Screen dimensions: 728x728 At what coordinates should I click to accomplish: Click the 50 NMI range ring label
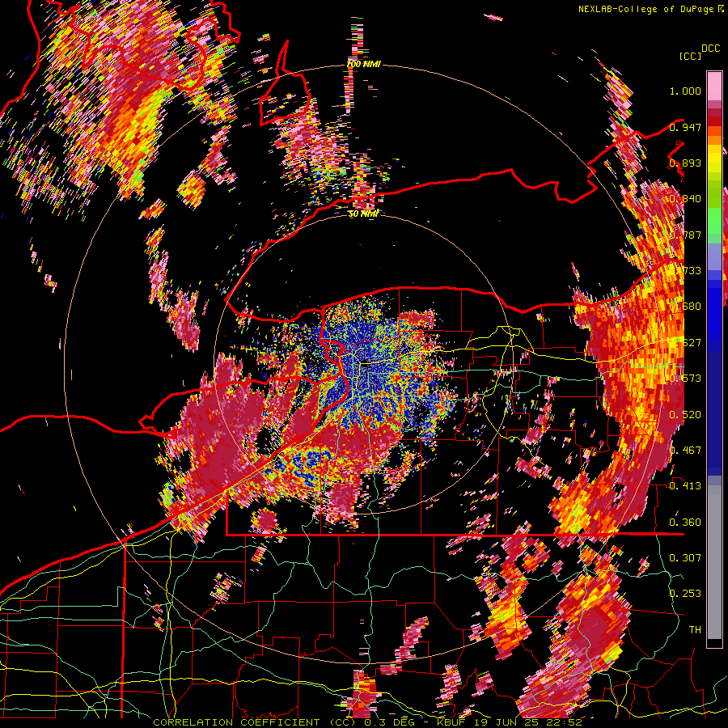(x=363, y=214)
